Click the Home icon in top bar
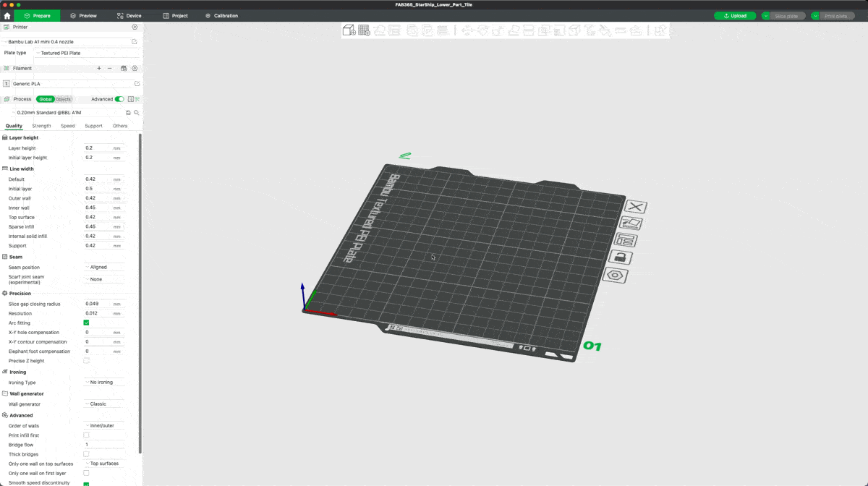The width and height of the screenshot is (868, 486). click(7, 15)
